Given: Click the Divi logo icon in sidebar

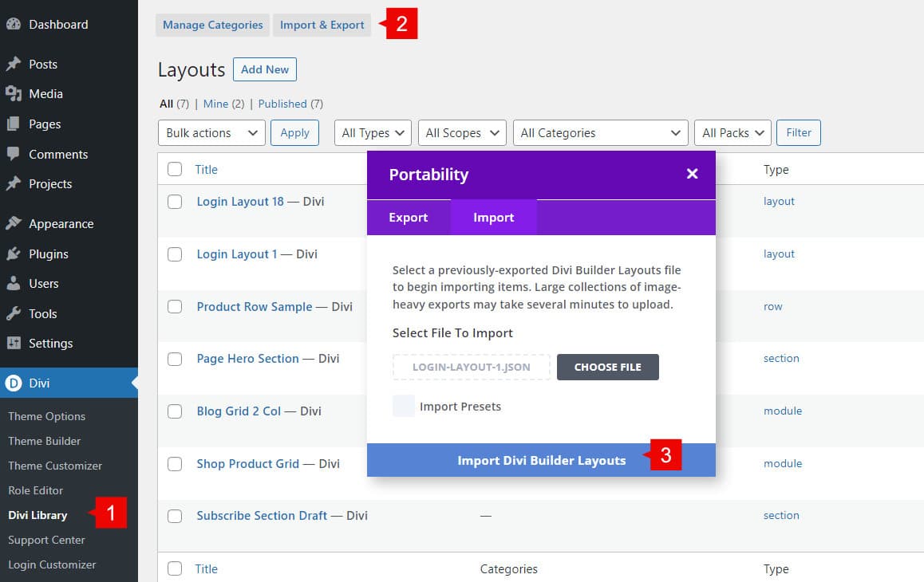Looking at the screenshot, I should (x=13, y=383).
